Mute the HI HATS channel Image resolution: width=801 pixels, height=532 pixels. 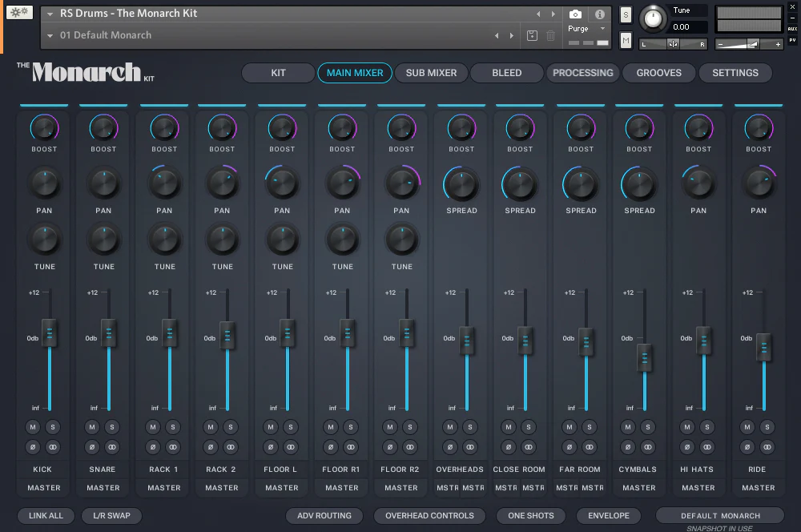tap(687, 427)
